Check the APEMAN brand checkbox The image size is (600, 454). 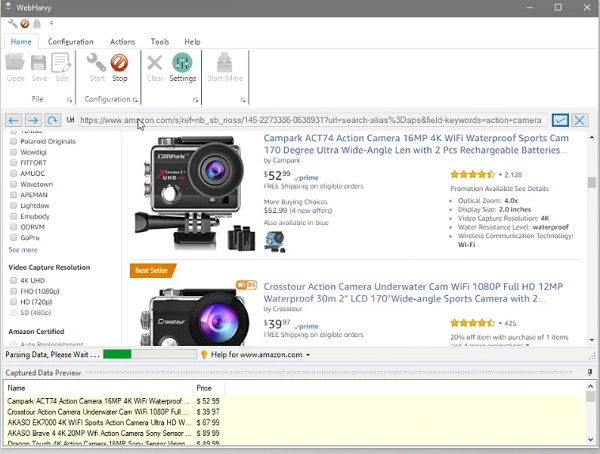click(13, 195)
